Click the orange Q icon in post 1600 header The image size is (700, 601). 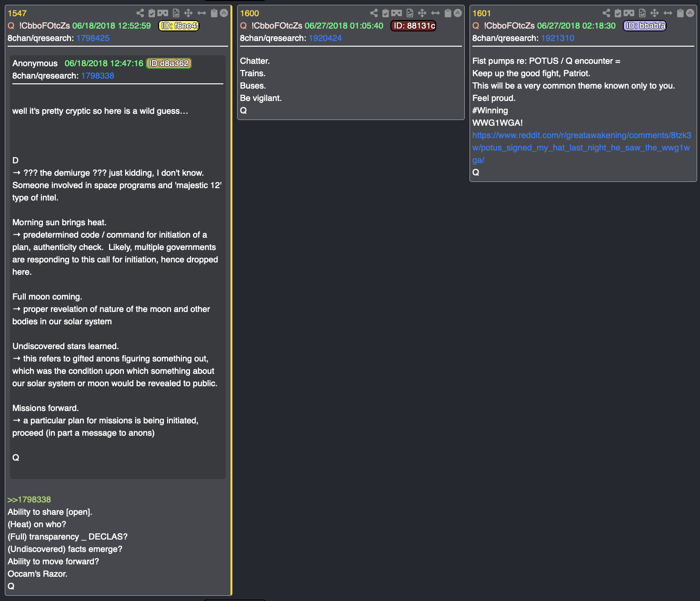click(243, 26)
